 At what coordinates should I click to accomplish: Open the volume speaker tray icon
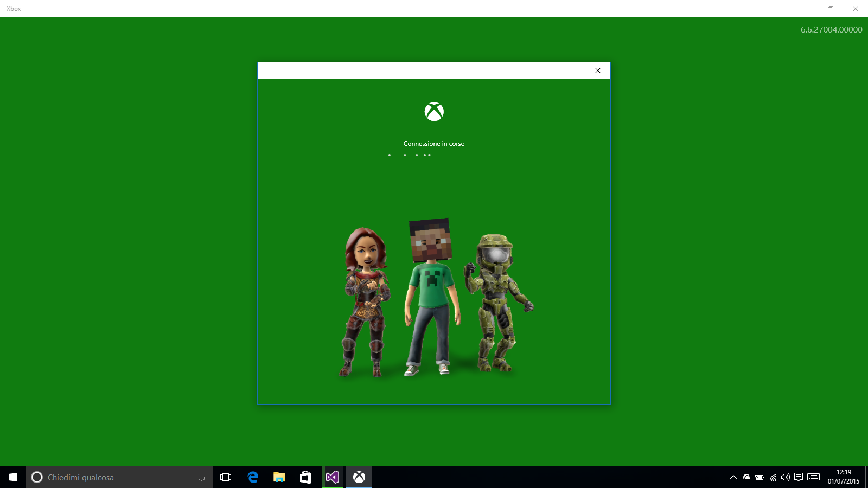click(786, 477)
